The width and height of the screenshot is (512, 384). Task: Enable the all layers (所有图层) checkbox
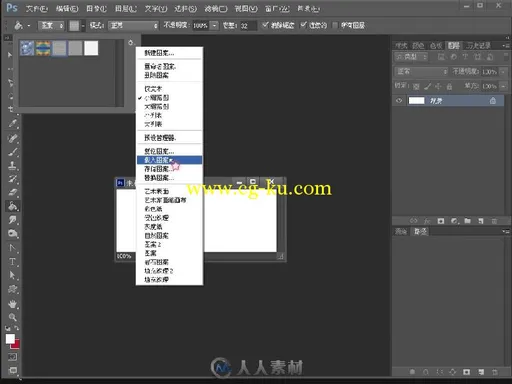click(x=335, y=25)
